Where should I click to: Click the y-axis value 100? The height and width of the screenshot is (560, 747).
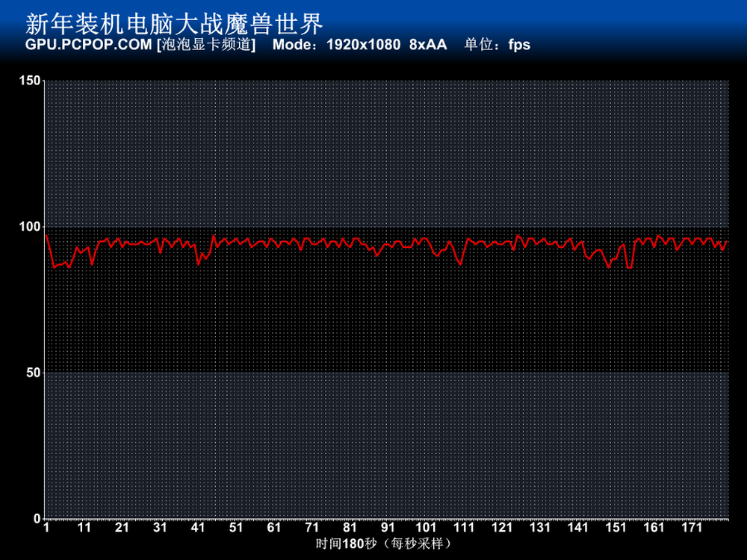coord(30,226)
